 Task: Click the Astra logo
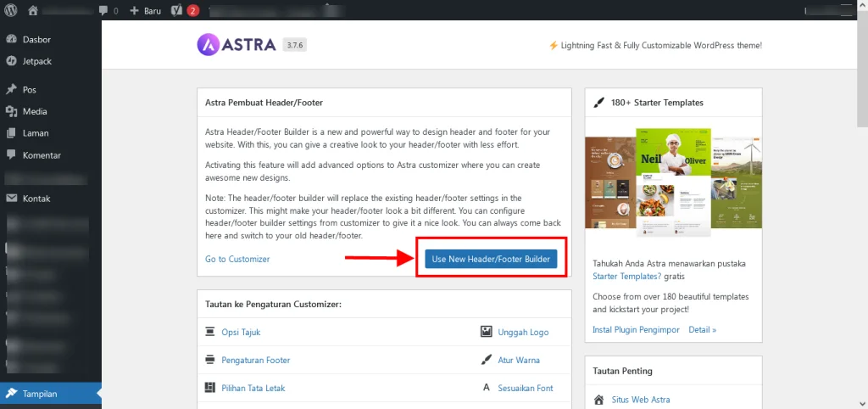(x=236, y=44)
